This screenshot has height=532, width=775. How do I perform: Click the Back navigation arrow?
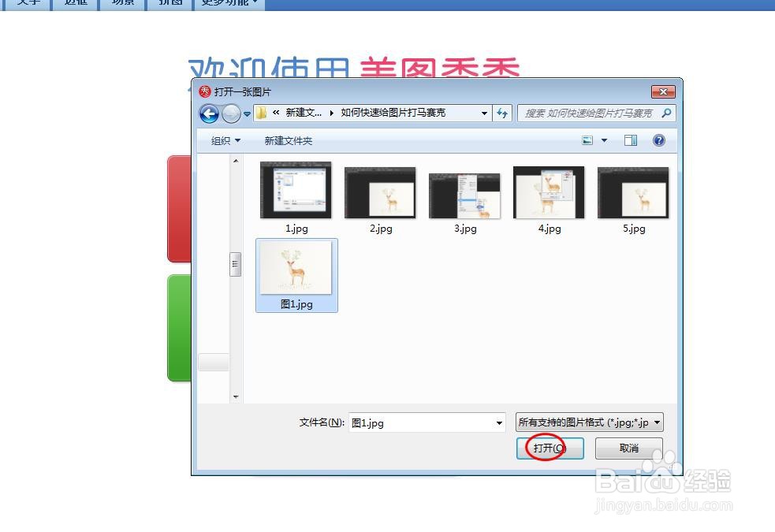click(209, 113)
